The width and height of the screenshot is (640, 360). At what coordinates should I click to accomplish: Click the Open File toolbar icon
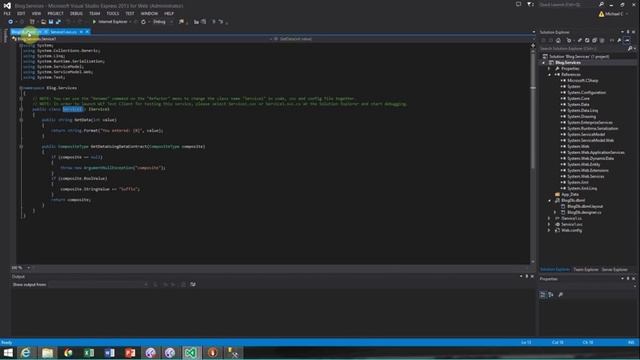(43, 22)
